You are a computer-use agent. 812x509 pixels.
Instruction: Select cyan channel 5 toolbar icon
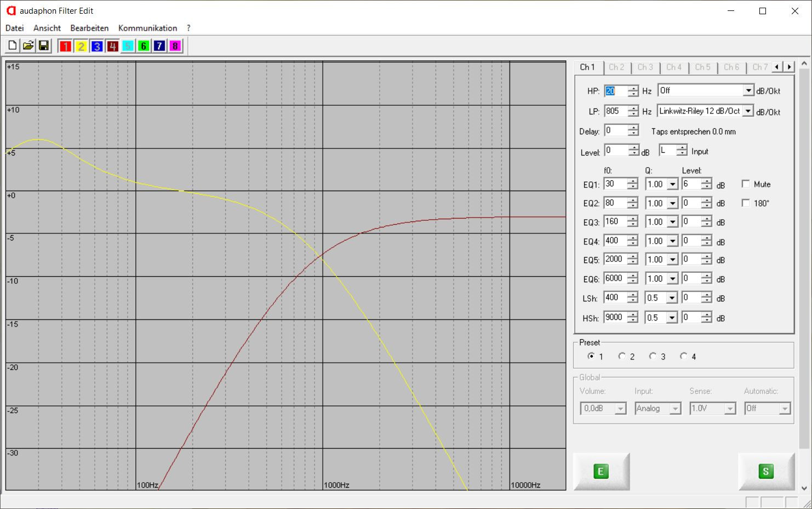[128, 46]
